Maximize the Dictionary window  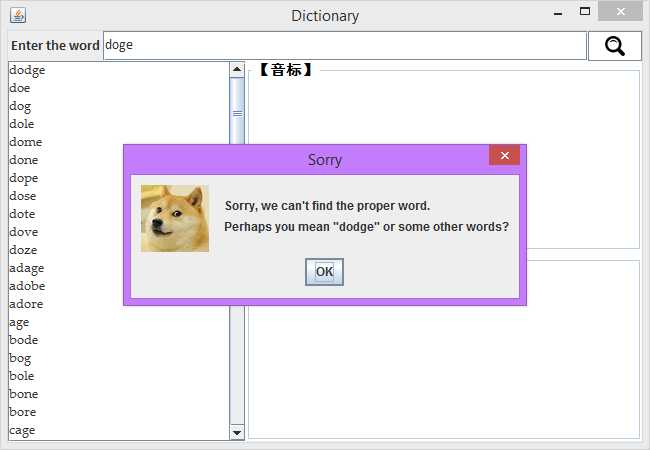click(x=585, y=12)
